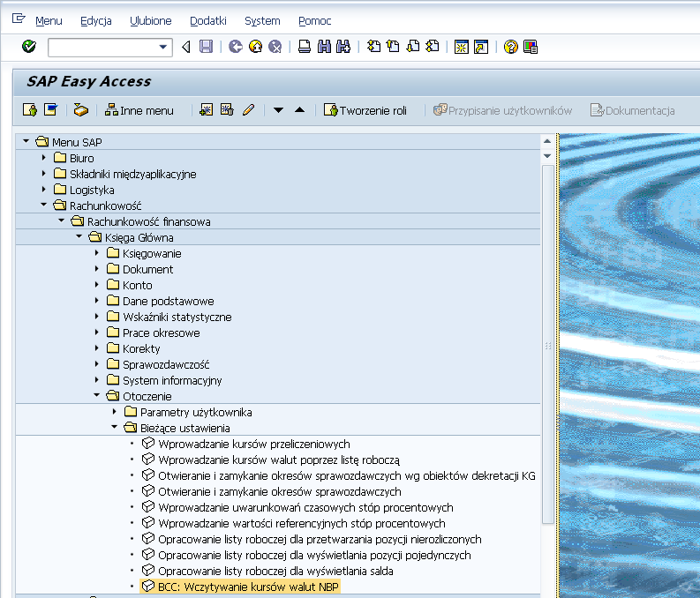
Task: Click the vertical scrollbar track of tree
Action: tap(548, 343)
